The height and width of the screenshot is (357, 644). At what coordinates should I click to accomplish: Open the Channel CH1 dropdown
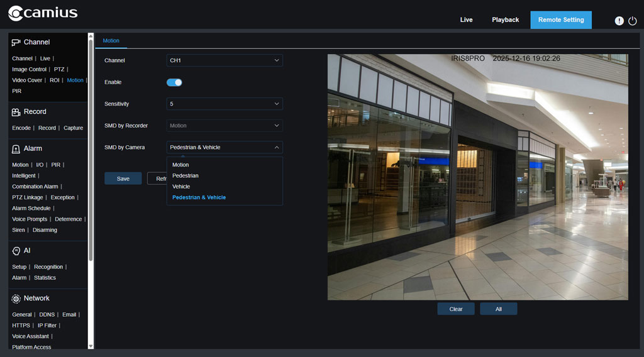225,60
